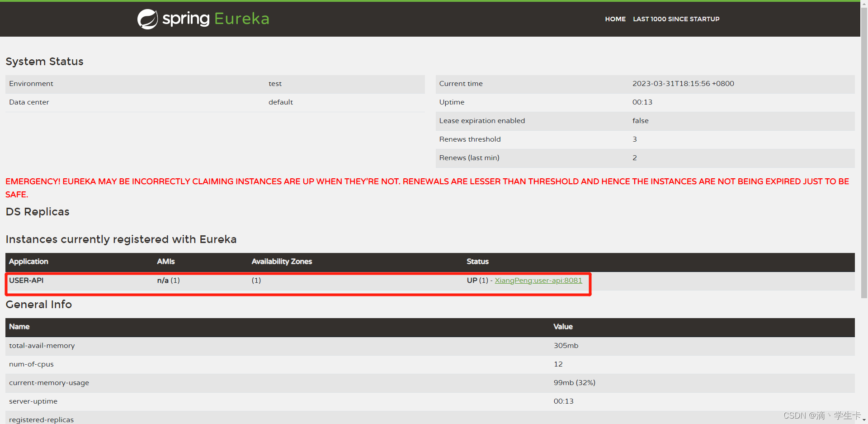Image resolution: width=868 pixels, height=424 pixels.
Task: Click the total-avail-memory row name
Action: pos(42,346)
